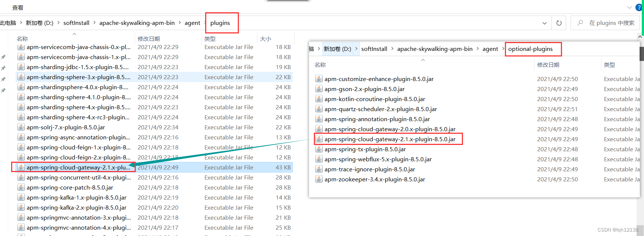Viewport: 644px width, 236px height.
Task: Expand chevron after 新加卷 (D:) in plugins path
Action: pyautogui.click(x=59, y=23)
